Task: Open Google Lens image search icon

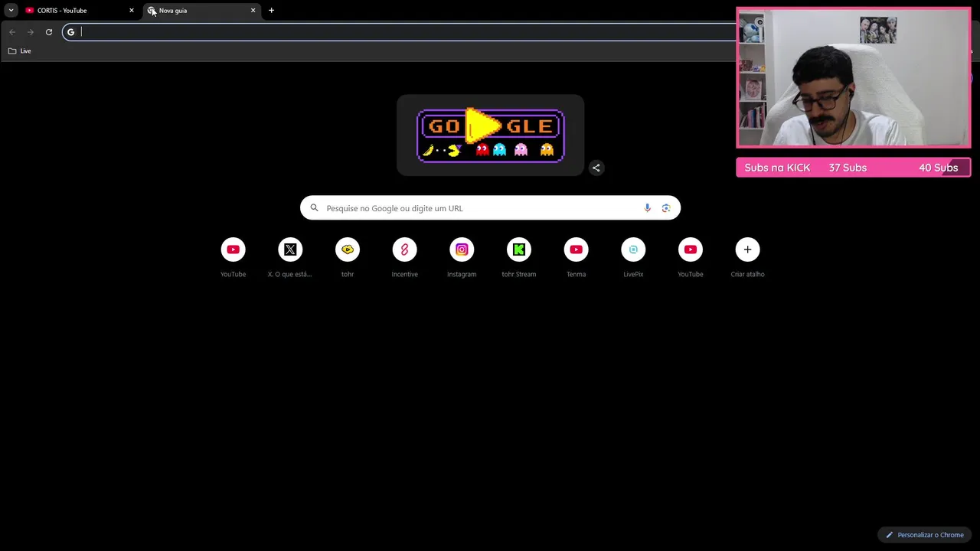Action: [x=666, y=208]
